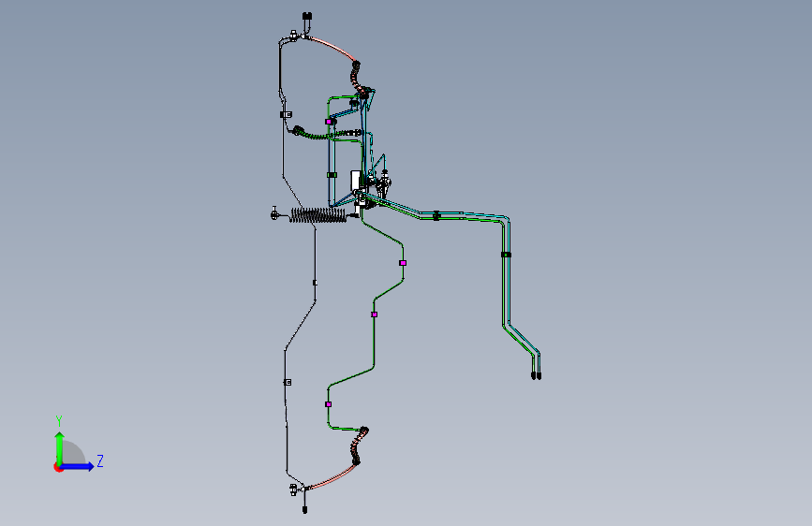Click the red X axis origin dot of the triad

[x=57, y=467]
